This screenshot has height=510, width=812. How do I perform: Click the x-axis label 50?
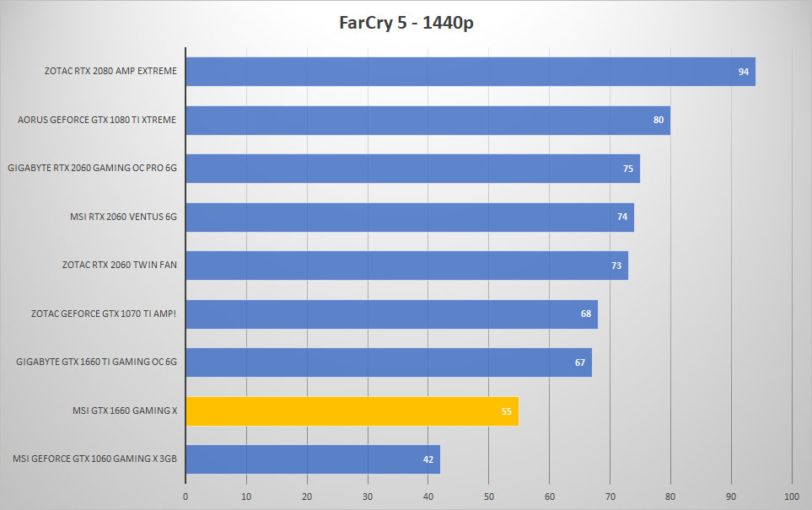[x=489, y=497]
